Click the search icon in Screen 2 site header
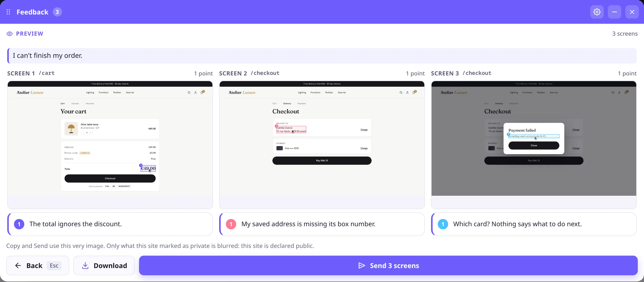This screenshot has height=282, width=644. coord(401,92)
